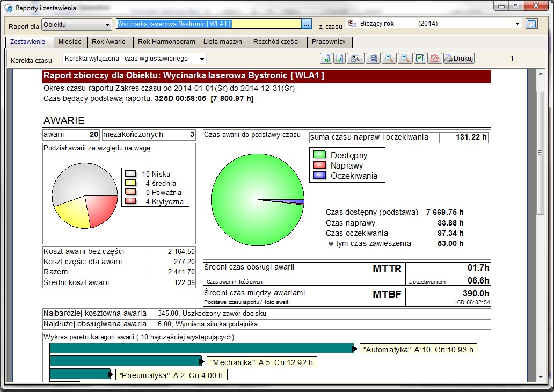
Task: Click the Raporty i zestawienia window icon
Action: (9, 8)
